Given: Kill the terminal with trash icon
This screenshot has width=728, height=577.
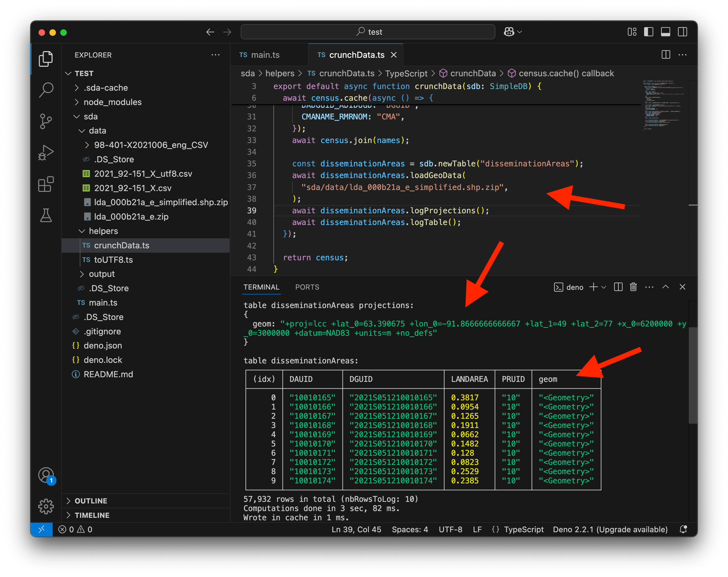Looking at the screenshot, I should point(633,287).
